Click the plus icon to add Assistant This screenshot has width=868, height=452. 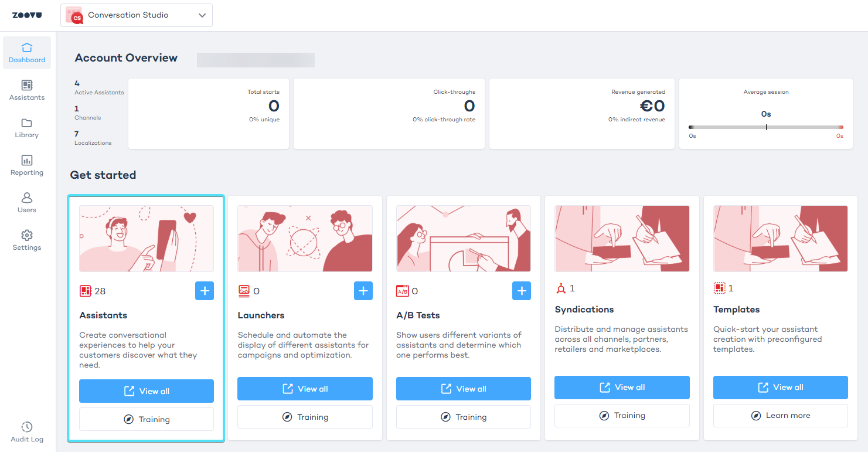click(x=205, y=291)
